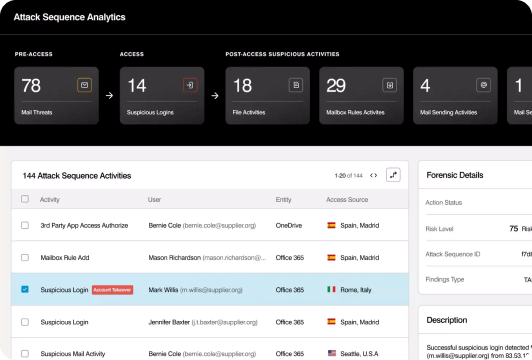Go to next page of activities
Screen dimensions: 532x360
pyautogui.click(x=376, y=175)
